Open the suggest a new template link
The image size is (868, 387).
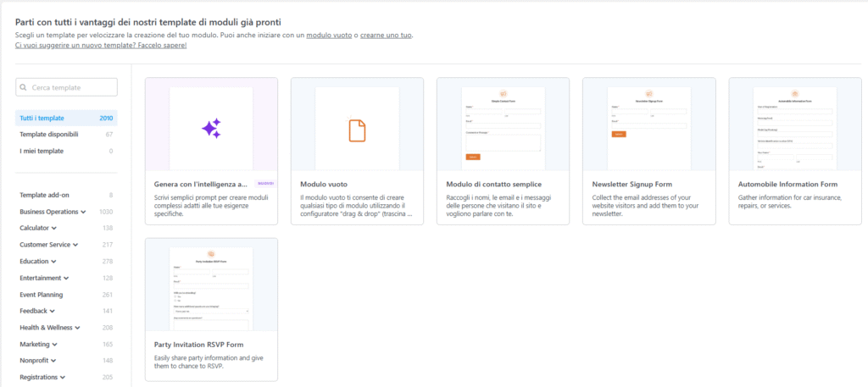pos(101,45)
